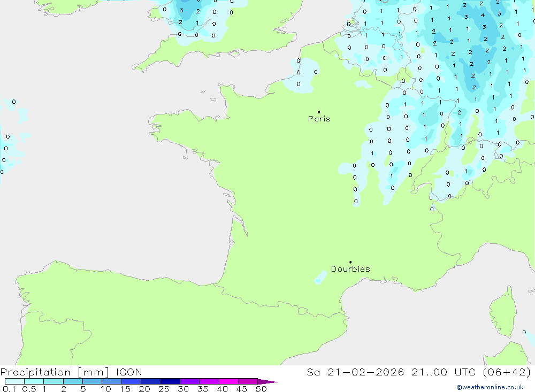Click the small blue rain patch near Dourbies

(x=320, y=278)
